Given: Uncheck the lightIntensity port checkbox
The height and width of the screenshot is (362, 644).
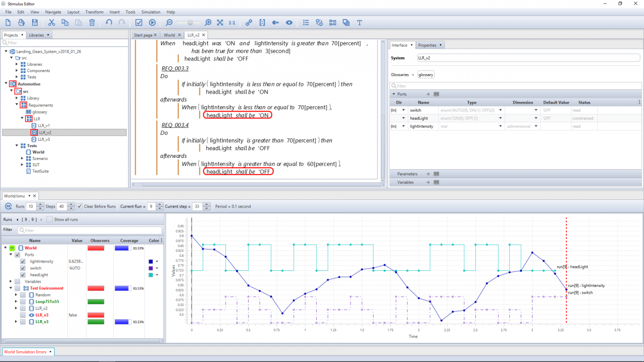Looking at the screenshot, I should tap(23, 262).
